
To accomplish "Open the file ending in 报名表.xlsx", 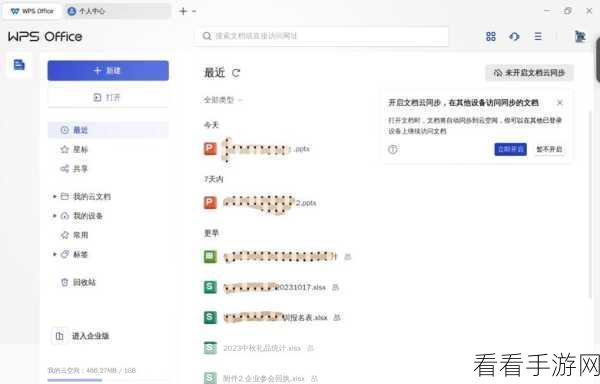I will click(x=276, y=317).
